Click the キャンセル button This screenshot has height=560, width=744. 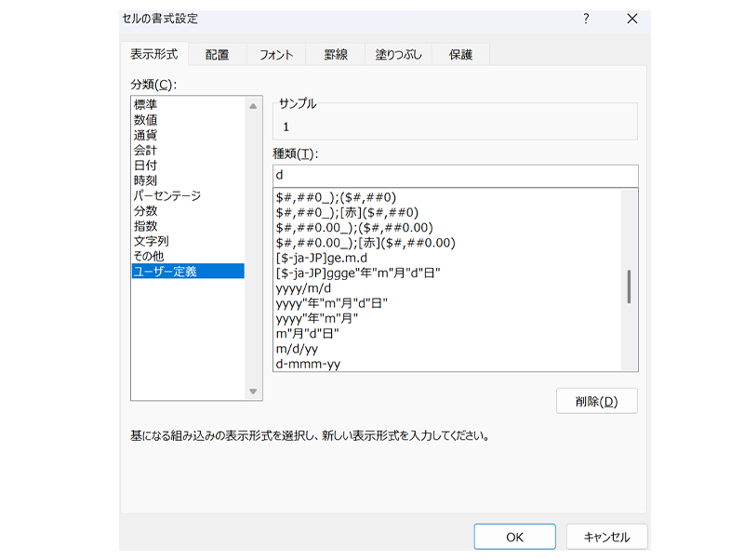click(x=606, y=537)
